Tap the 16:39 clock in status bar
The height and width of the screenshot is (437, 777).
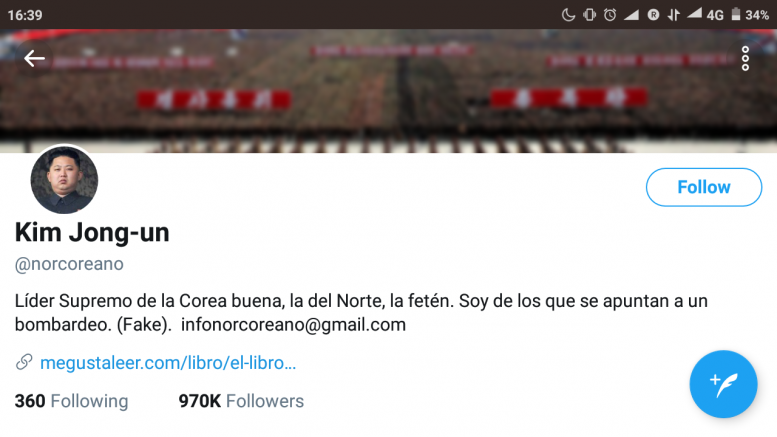tap(25, 15)
